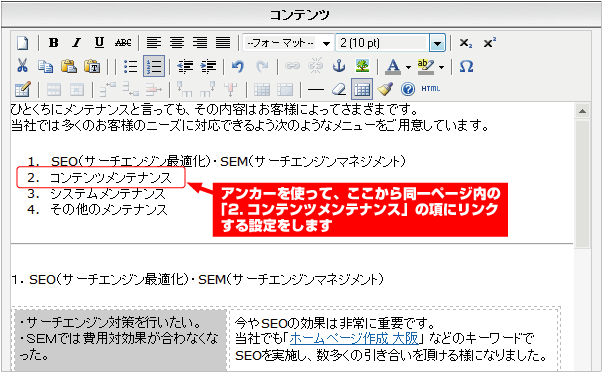Open the フォーマット format dropdown
This screenshot has height=372, width=602.
coord(288,43)
